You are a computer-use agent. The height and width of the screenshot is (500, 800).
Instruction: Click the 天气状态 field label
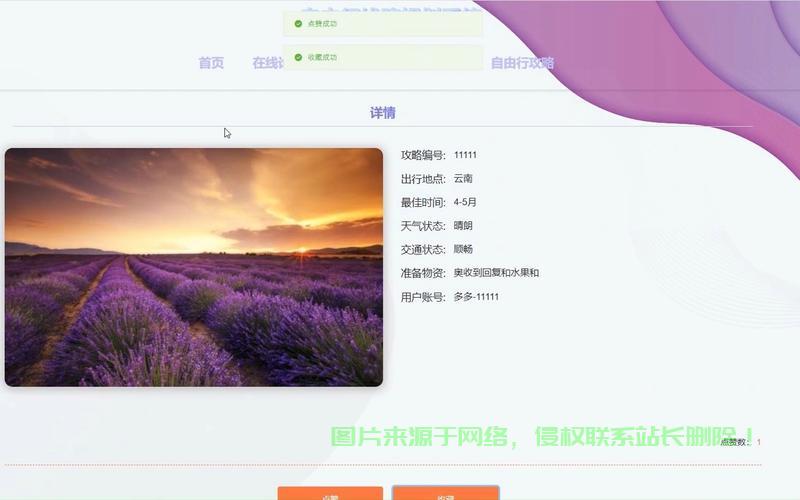click(x=423, y=226)
